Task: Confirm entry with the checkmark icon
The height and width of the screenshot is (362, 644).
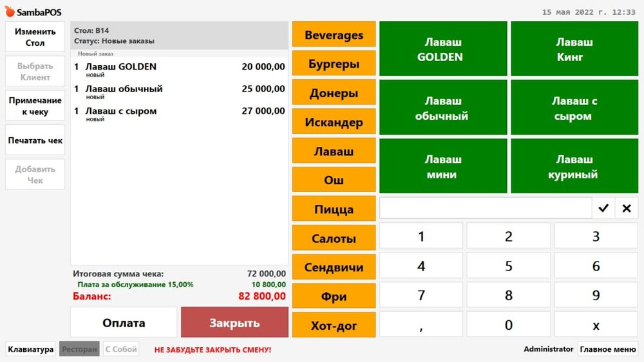Action: click(603, 208)
